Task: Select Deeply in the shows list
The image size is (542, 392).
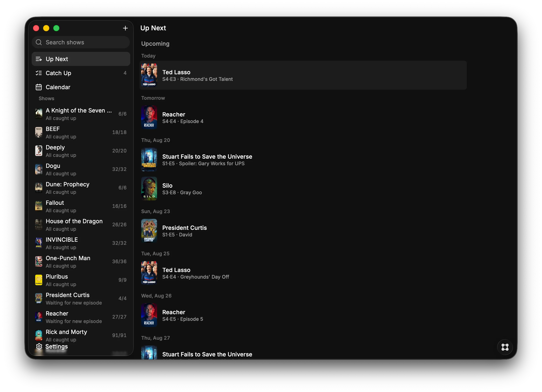Action: pyautogui.click(x=81, y=151)
